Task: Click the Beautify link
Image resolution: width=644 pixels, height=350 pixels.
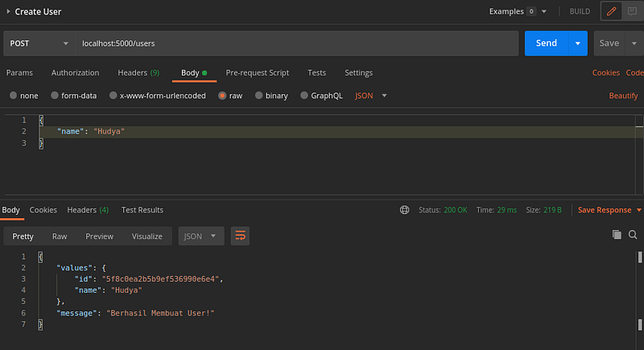Action: pyautogui.click(x=623, y=96)
